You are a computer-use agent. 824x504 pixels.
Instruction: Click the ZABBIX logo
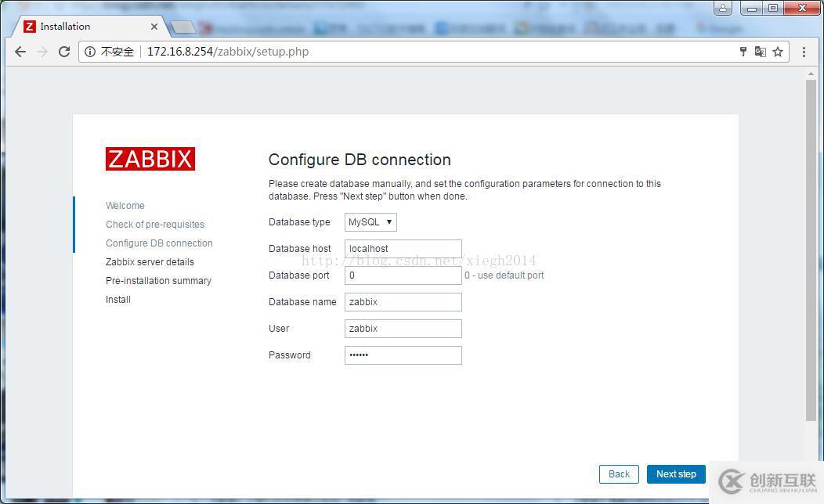pyautogui.click(x=150, y=158)
